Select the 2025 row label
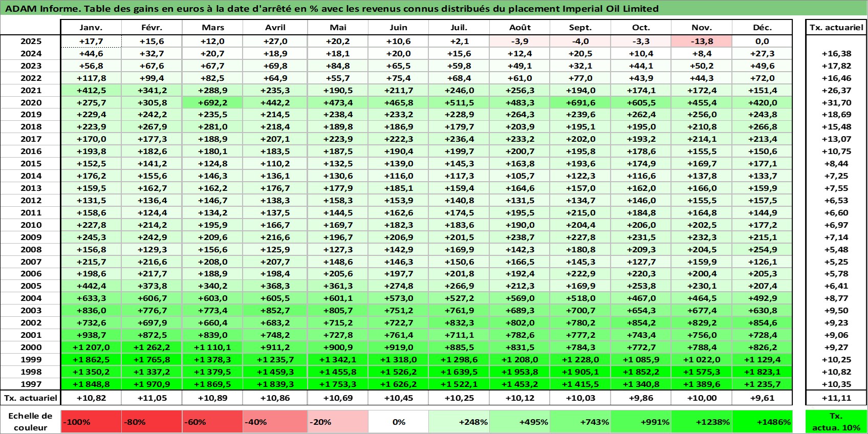This screenshot has height=434, width=868. [x=31, y=41]
